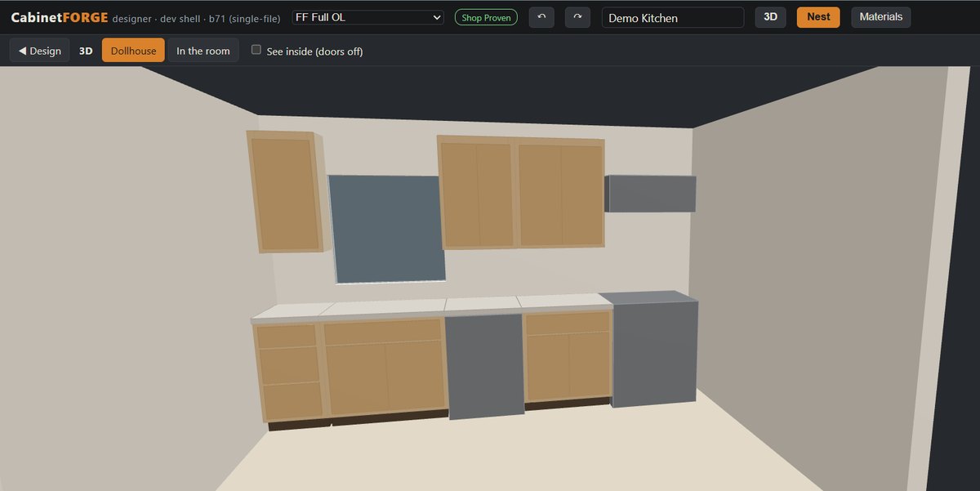Enable See inside (doors off) checkbox
980x491 pixels.
(256, 50)
